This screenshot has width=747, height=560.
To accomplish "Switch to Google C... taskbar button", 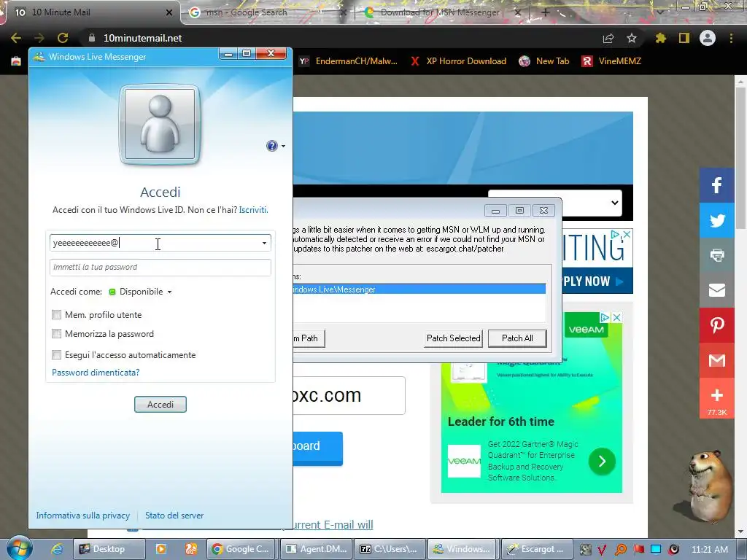I will pos(242,549).
